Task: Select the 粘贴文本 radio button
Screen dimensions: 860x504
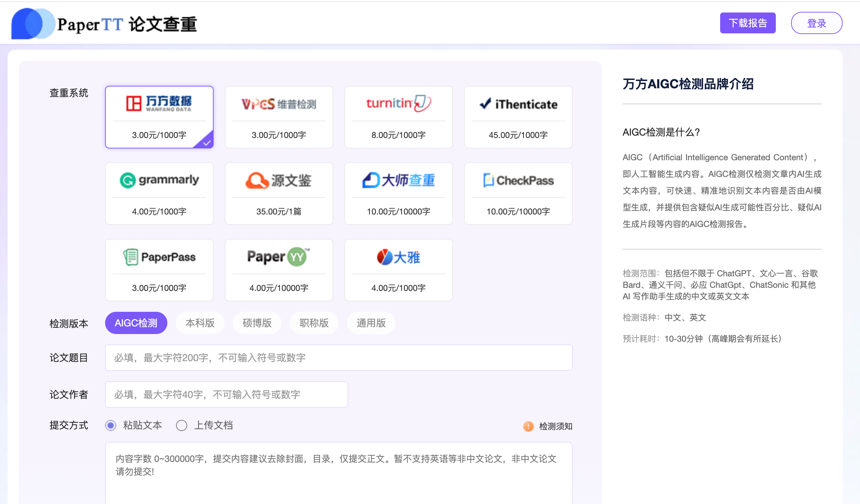Action: pos(111,425)
